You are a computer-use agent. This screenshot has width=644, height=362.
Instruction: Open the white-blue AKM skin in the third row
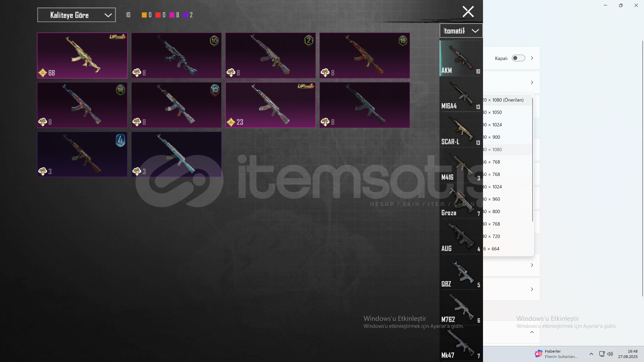[x=176, y=154]
